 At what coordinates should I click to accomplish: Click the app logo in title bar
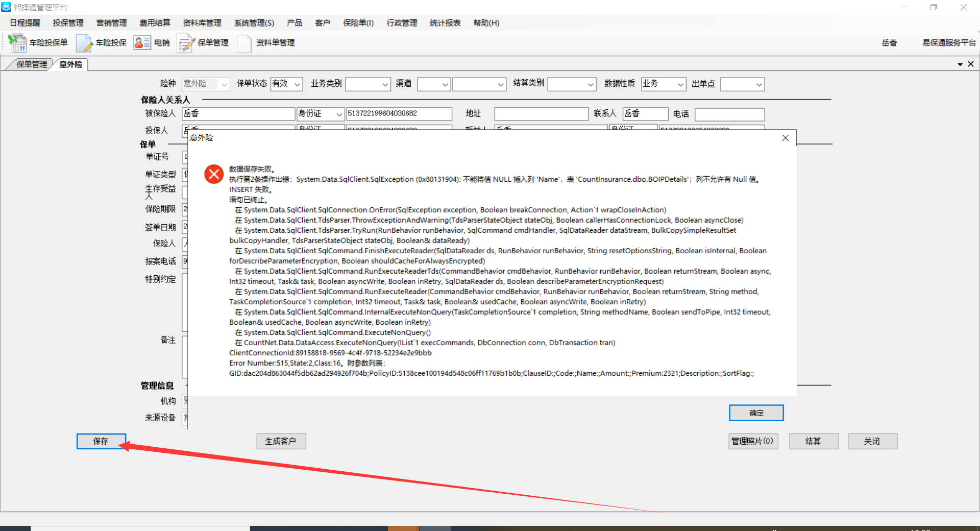6,7
